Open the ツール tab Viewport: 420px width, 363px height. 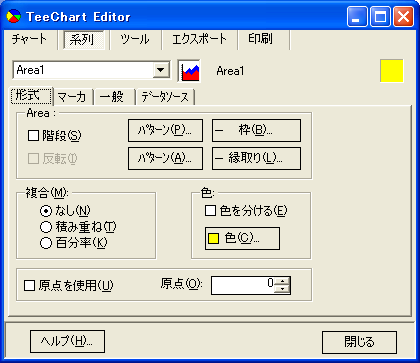click(135, 40)
